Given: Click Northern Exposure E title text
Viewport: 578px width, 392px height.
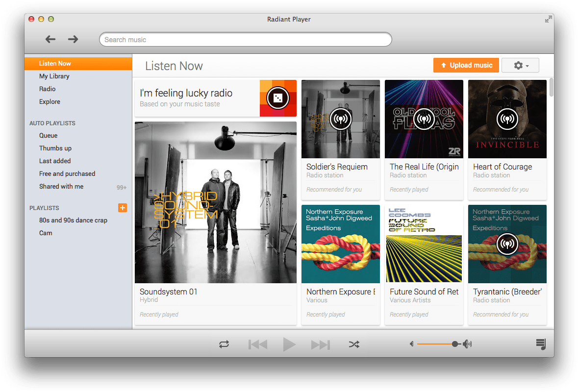Looking at the screenshot, I should tap(341, 292).
